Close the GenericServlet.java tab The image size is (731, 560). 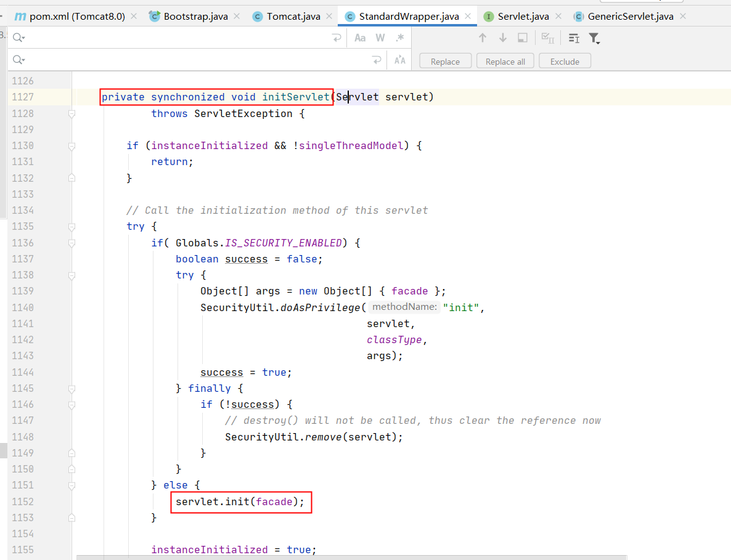683,16
